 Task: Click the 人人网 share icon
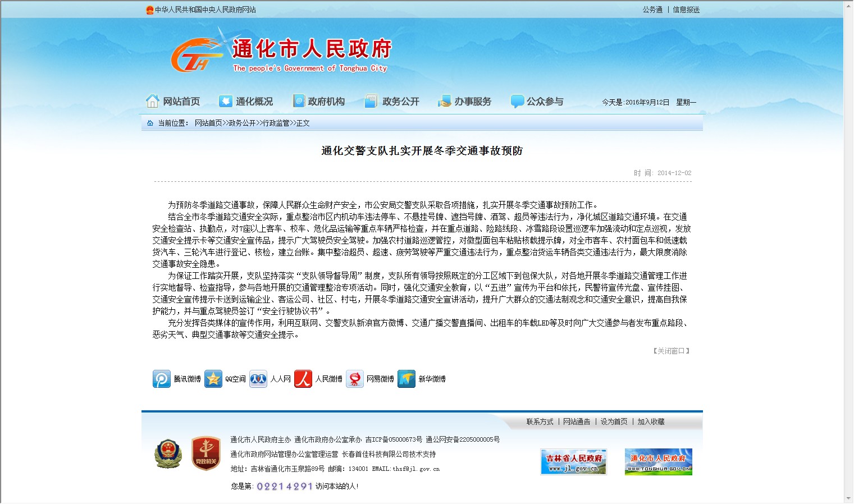pyautogui.click(x=258, y=379)
